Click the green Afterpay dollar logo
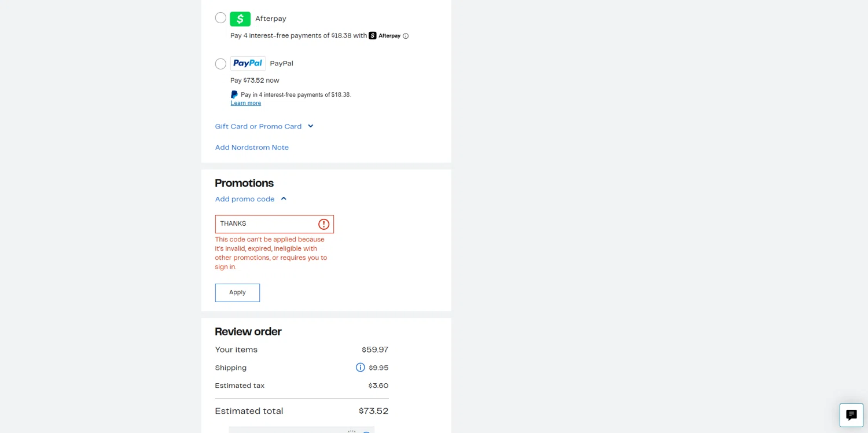868x433 pixels. pos(240,19)
